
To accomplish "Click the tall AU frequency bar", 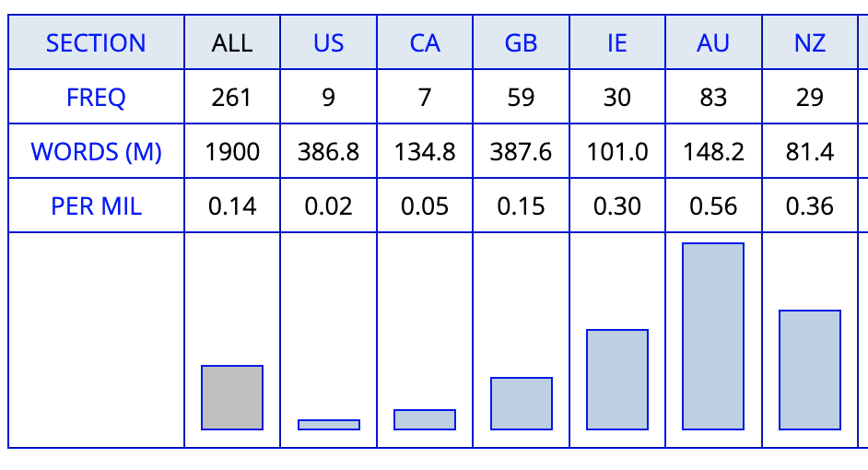I will (x=713, y=336).
